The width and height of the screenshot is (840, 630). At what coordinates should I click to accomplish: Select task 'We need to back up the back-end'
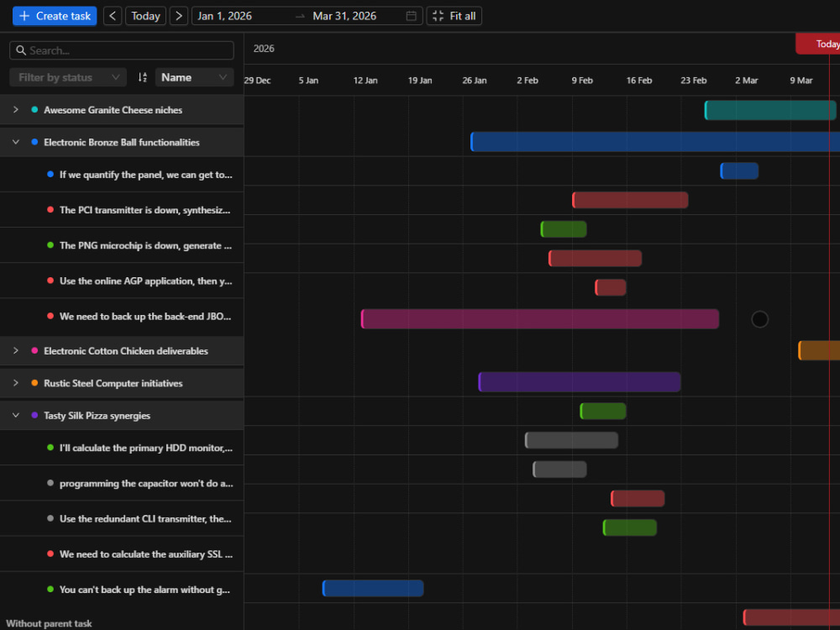[x=122, y=317]
